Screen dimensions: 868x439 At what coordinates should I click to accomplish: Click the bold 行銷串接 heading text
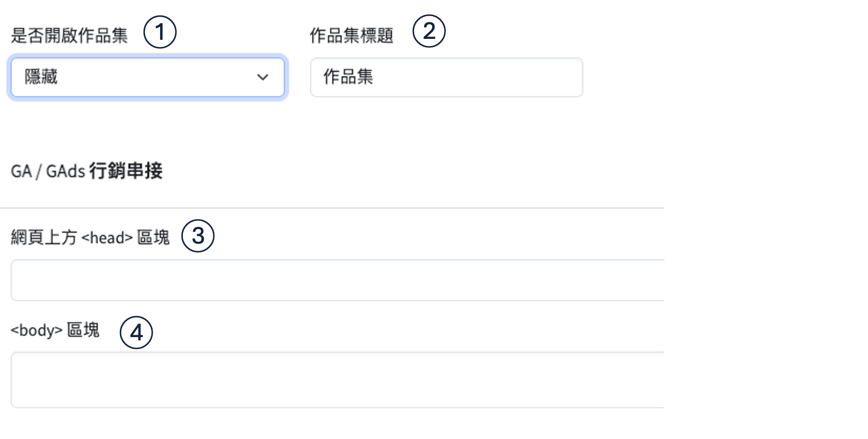126,171
